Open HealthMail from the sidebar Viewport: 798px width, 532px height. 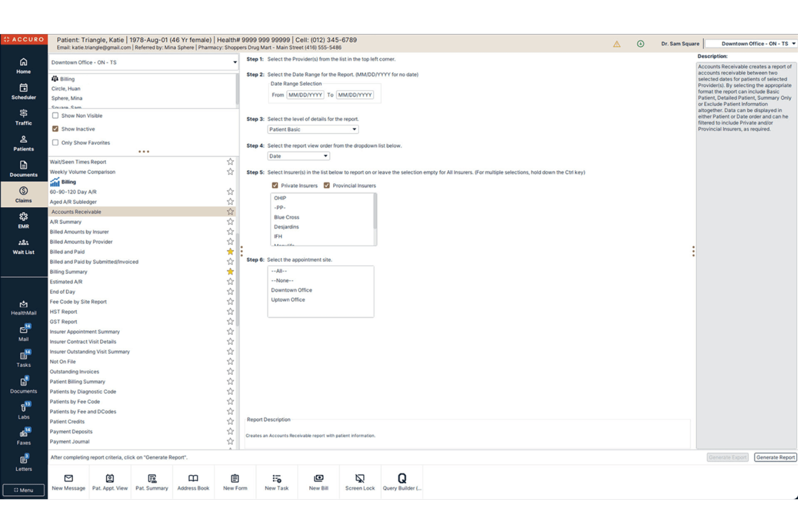coord(23,308)
